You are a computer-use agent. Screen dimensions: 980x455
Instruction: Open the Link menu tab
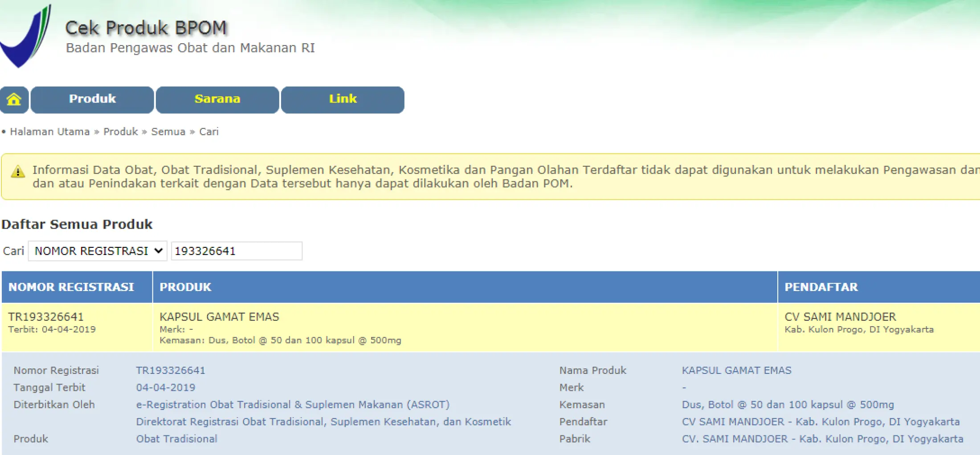[343, 99]
